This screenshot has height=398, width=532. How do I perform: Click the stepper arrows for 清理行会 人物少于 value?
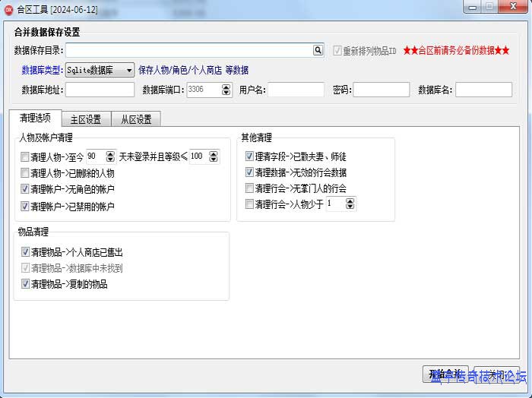pos(350,204)
